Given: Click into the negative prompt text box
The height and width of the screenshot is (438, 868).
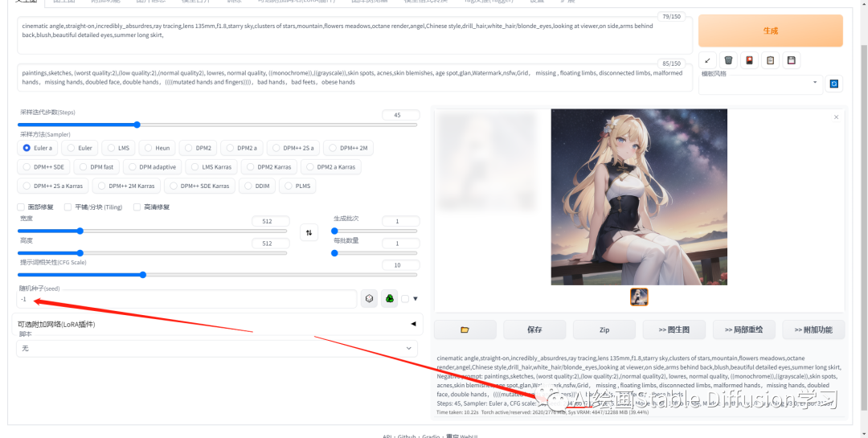Looking at the screenshot, I should point(355,77).
